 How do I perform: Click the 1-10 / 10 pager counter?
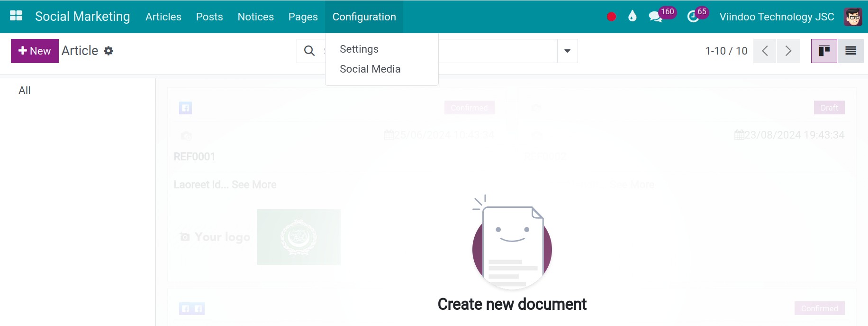point(726,51)
